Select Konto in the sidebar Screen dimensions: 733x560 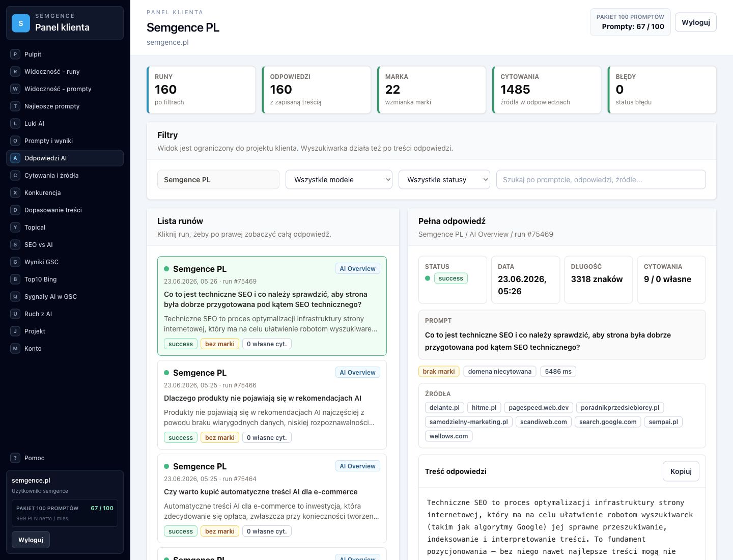[65, 349]
